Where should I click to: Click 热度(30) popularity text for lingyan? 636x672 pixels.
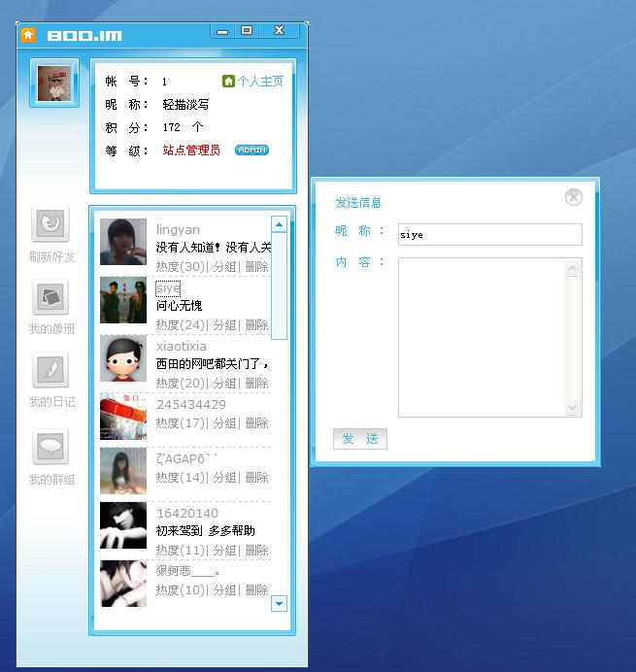pos(181,267)
